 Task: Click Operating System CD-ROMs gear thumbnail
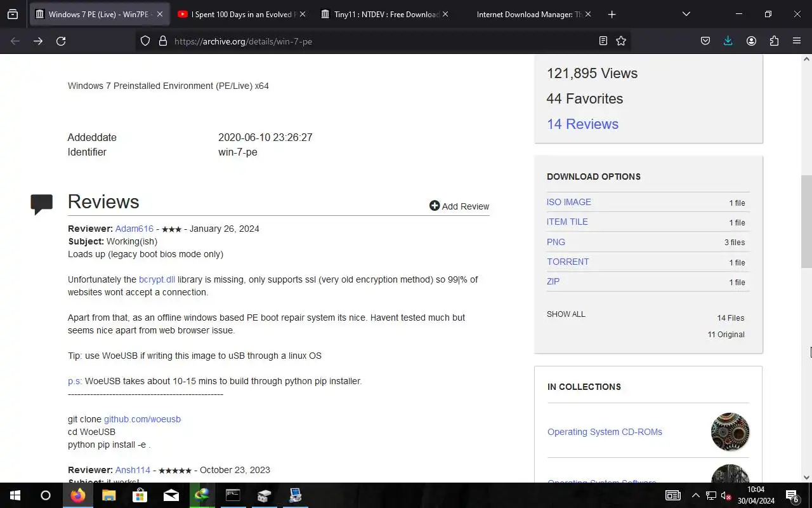730,432
